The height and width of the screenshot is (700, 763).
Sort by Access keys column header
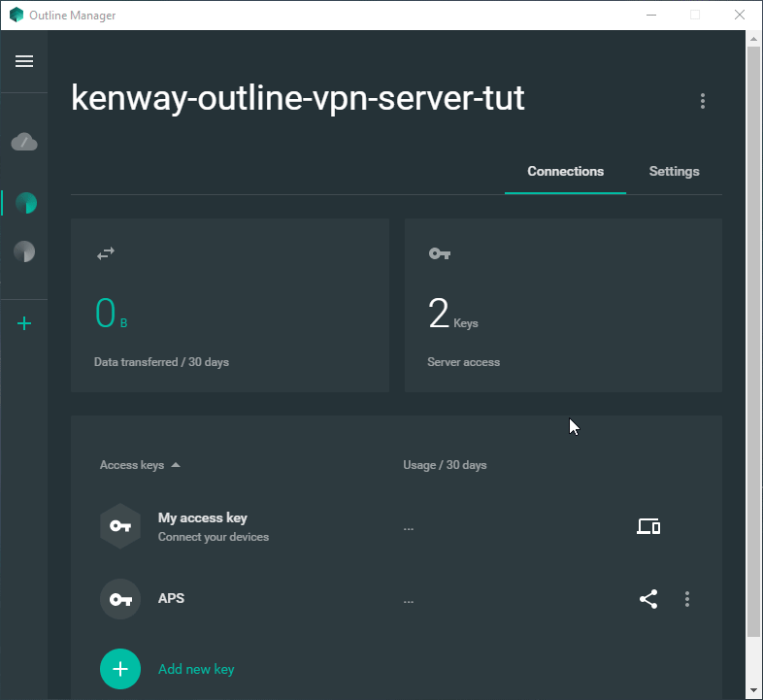132,465
